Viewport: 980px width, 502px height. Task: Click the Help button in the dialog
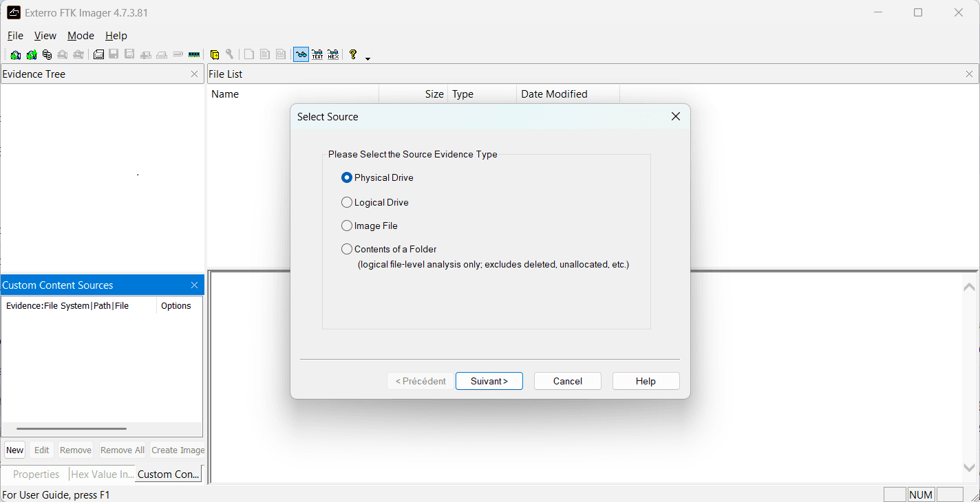[x=646, y=381]
